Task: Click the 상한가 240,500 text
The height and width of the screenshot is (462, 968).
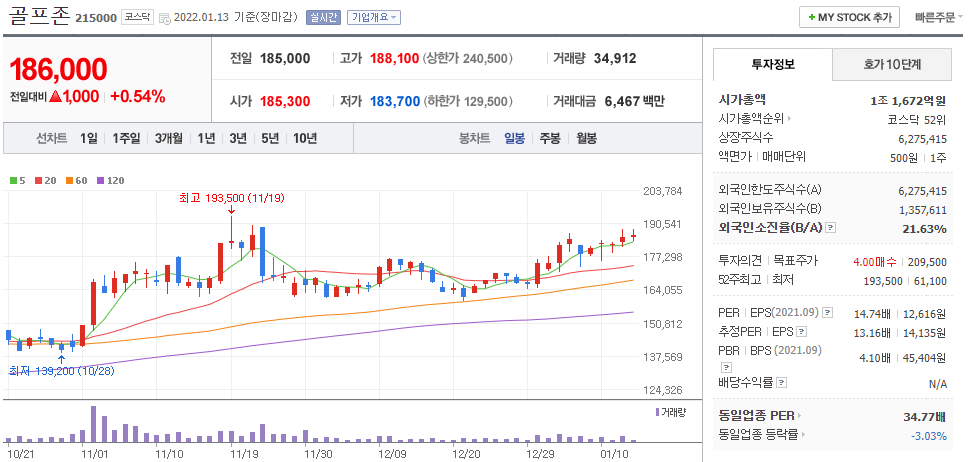Action: pyautogui.click(x=468, y=59)
